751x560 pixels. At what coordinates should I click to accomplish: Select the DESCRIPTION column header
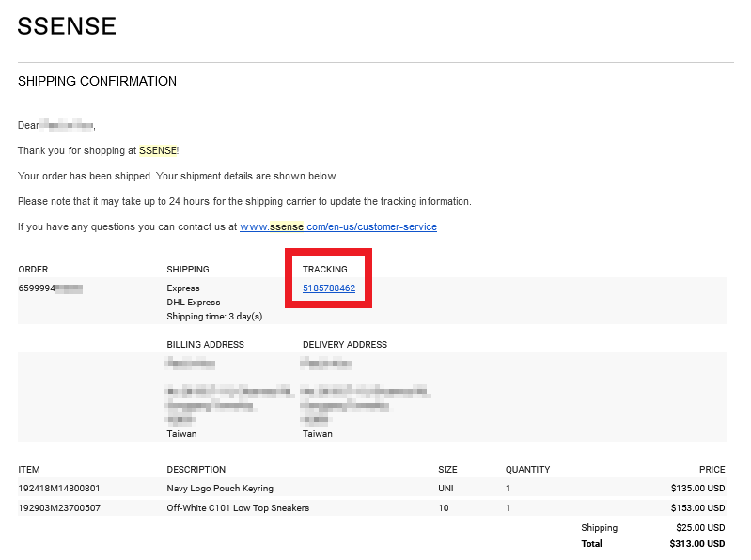(x=196, y=470)
